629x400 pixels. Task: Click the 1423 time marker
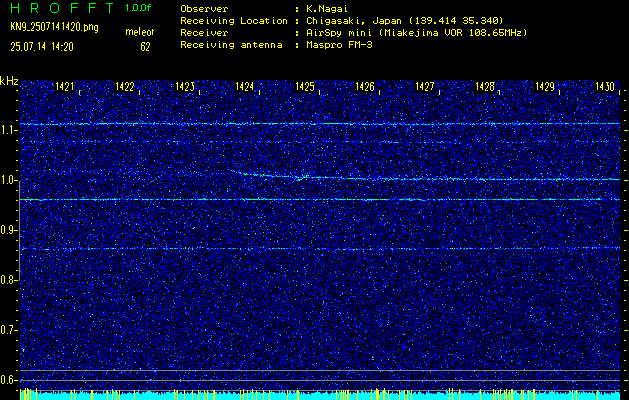[x=185, y=87]
